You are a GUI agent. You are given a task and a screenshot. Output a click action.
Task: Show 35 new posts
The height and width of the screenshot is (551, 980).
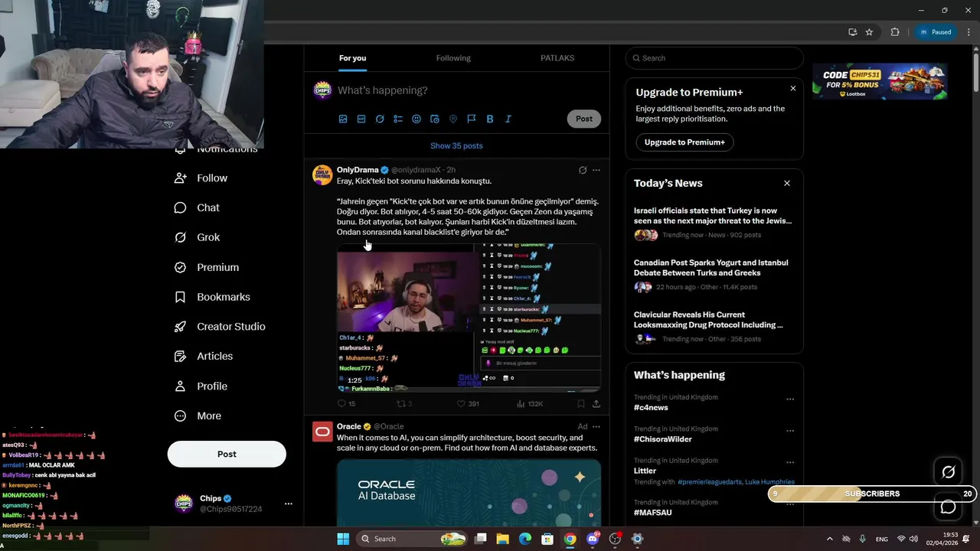pyautogui.click(x=456, y=145)
